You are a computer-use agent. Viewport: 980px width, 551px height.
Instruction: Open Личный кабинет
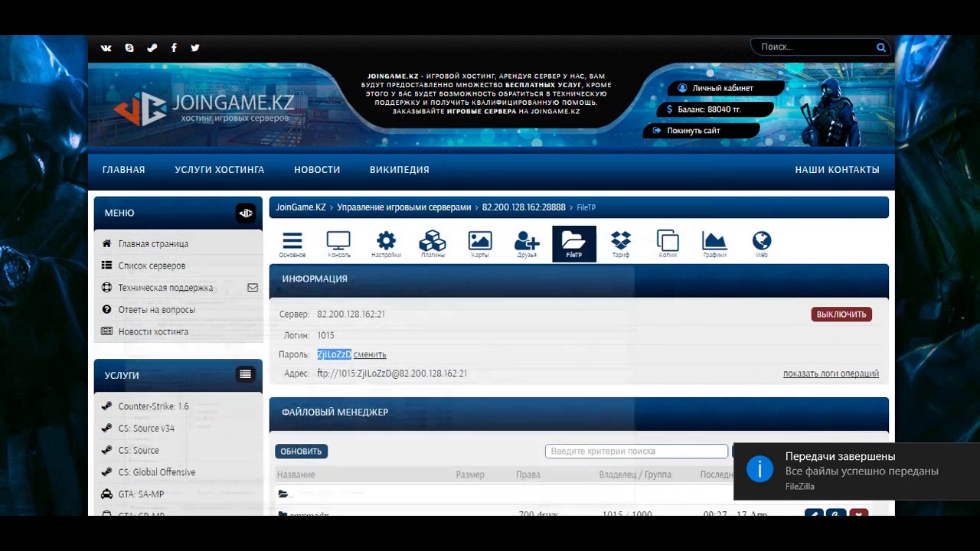pyautogui.click(x=724, y=88)
